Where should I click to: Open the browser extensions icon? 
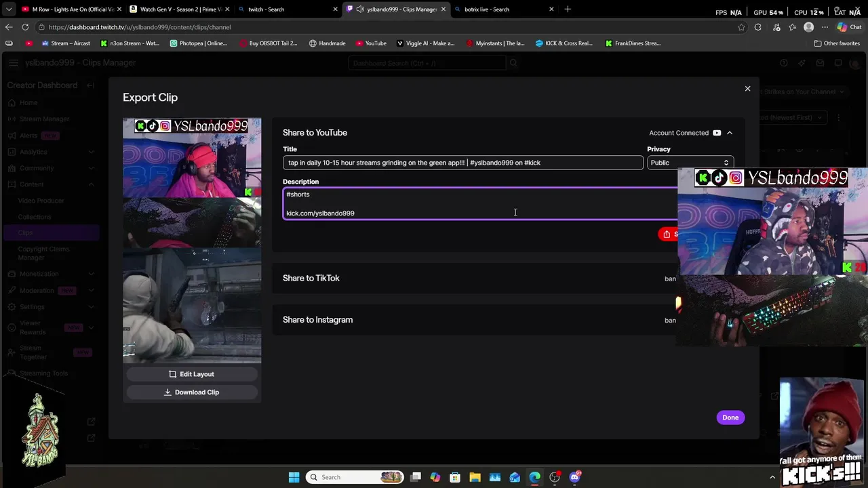pos(758,27)
